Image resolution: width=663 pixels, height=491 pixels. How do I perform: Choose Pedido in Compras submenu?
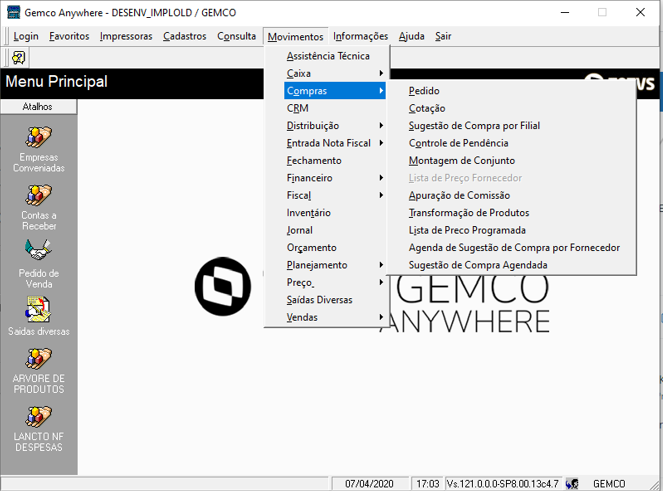511,91
